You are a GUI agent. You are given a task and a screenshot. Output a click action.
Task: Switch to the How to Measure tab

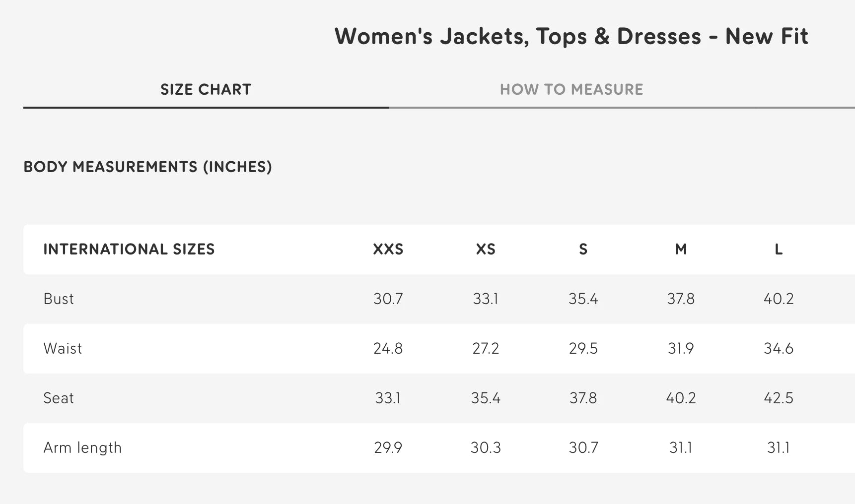pos(571,90)
